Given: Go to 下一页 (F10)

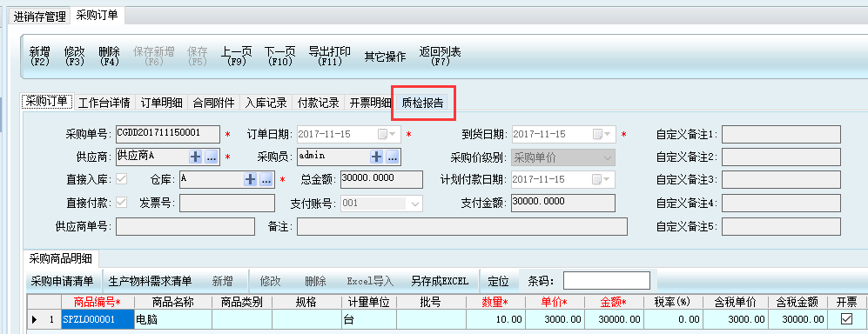Looking at the screenshot, I should click(x=279, y=56).
